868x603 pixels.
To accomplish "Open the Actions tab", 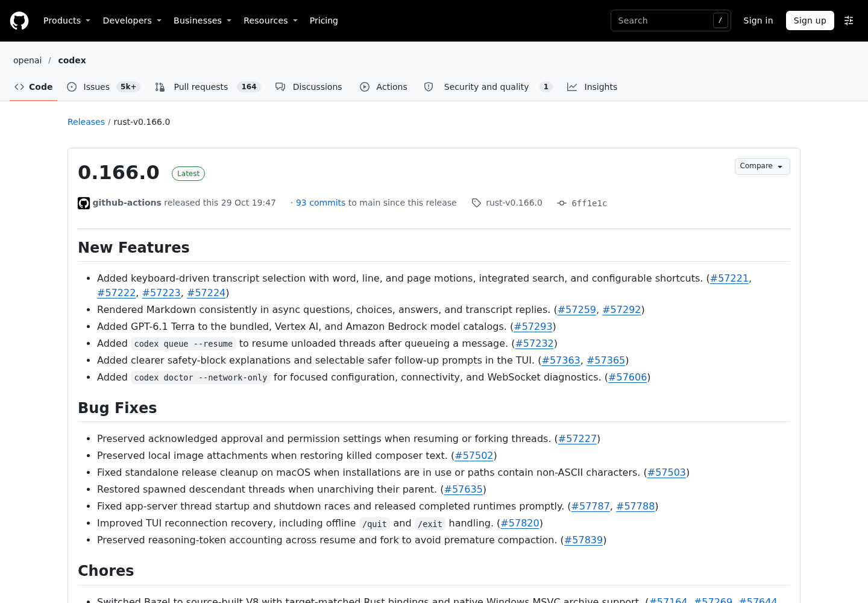I will coord(383,87).
